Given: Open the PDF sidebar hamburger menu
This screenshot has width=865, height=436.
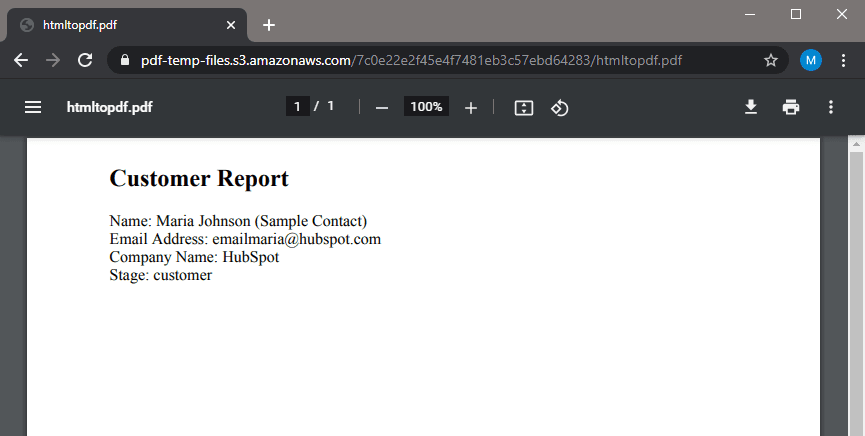Looking at the screenshot, I should click(x=33, y=107).
